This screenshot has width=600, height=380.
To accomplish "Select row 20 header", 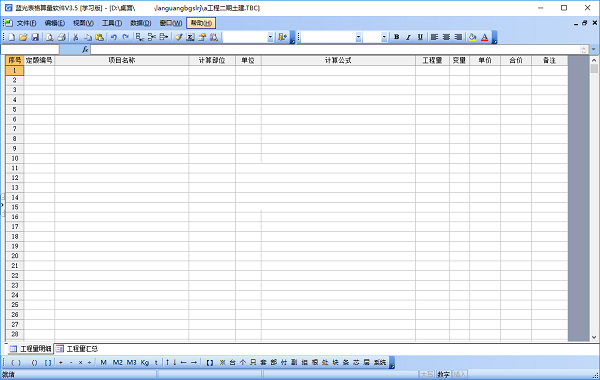I will (x=15, y=256).
